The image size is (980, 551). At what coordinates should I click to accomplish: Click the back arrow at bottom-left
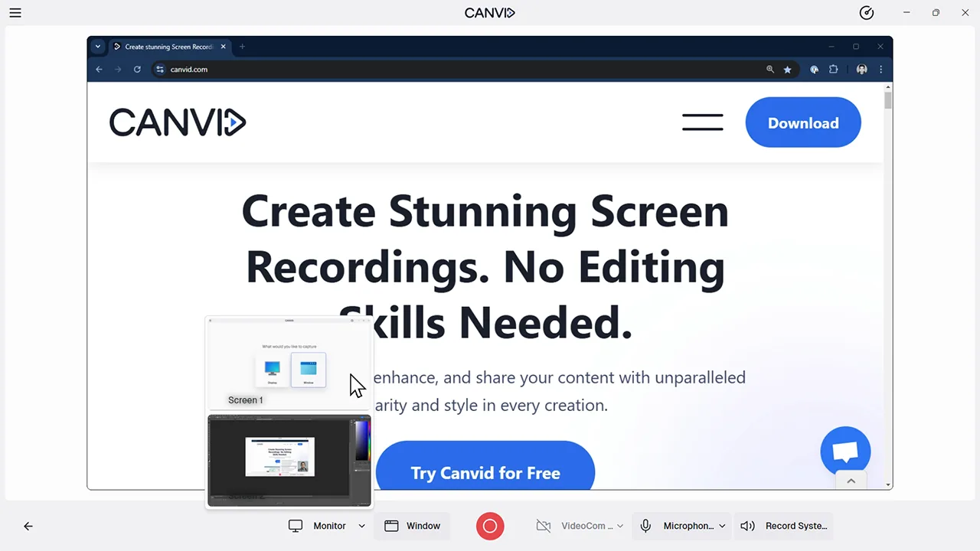(x=28, y=526)
